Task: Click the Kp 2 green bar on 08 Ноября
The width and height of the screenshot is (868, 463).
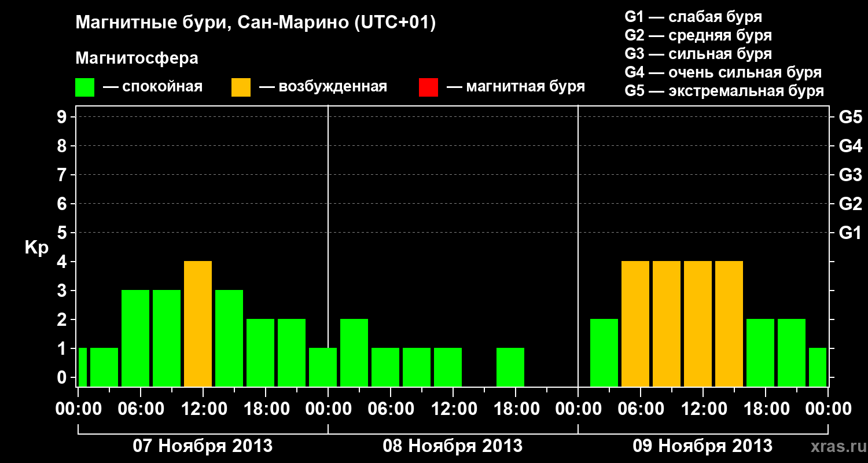Action: click(354, 352)
